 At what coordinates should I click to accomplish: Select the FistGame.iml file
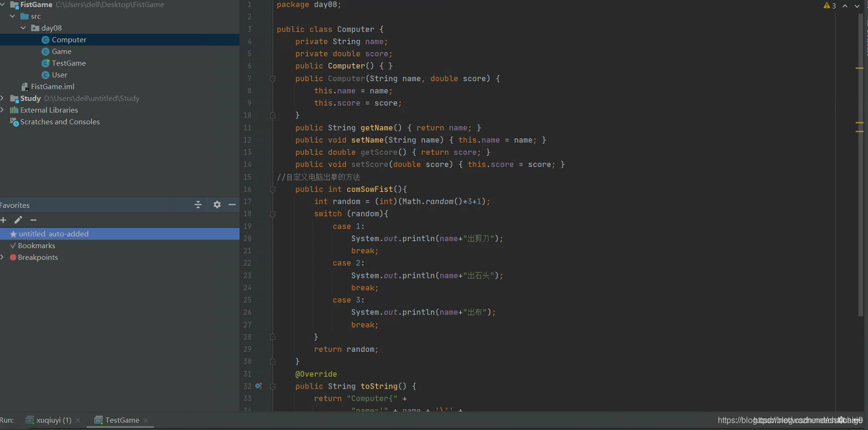53,87
